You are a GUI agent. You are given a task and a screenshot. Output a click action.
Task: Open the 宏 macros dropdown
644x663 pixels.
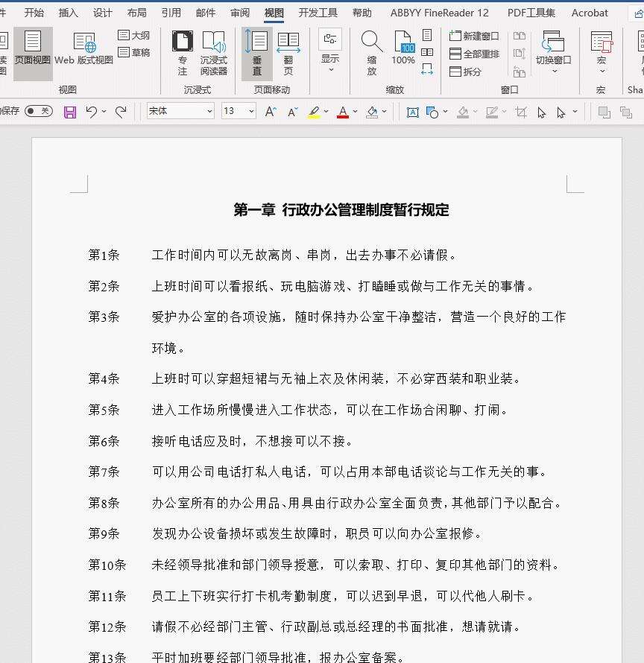click(602, 52)
